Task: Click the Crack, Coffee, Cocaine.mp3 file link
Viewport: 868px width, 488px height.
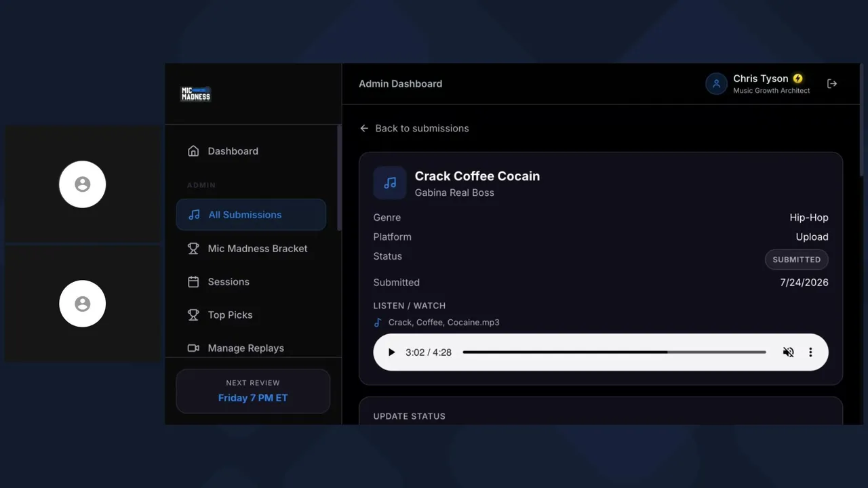Action: coord(444,323)
